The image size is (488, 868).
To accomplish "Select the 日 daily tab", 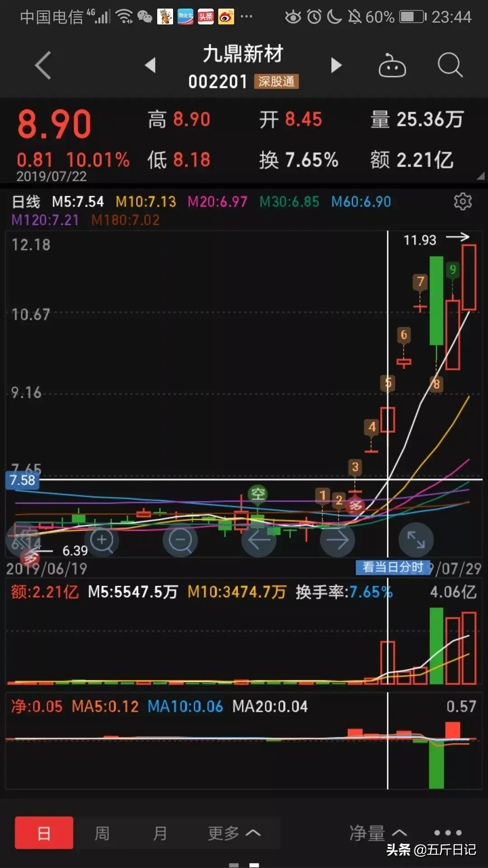I will coord(44,833).
